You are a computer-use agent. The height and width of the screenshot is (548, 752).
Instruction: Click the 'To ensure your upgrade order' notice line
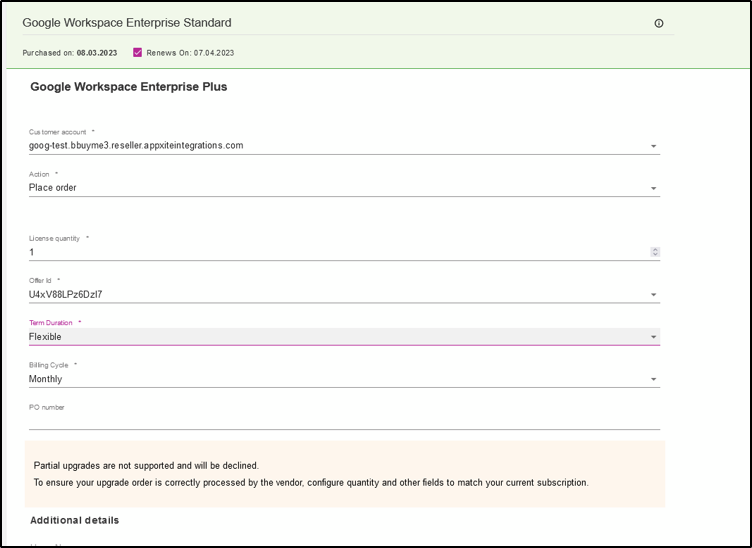(311, 482)
